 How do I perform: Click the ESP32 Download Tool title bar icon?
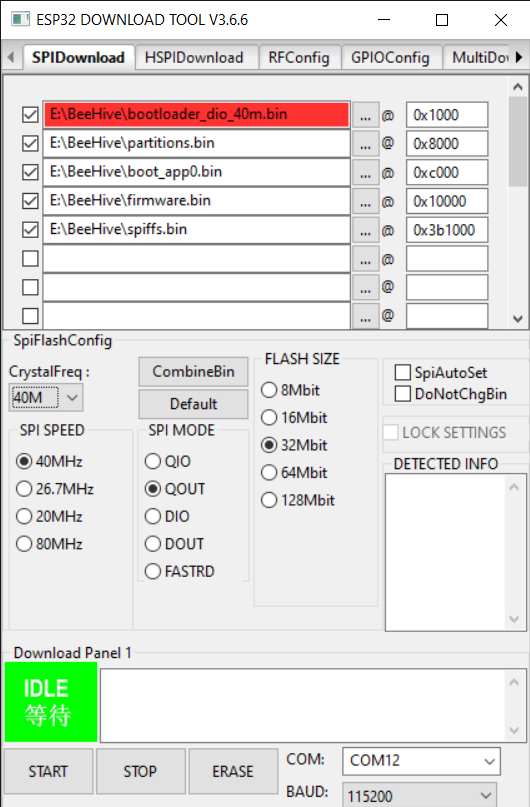[x=20, y=20]
